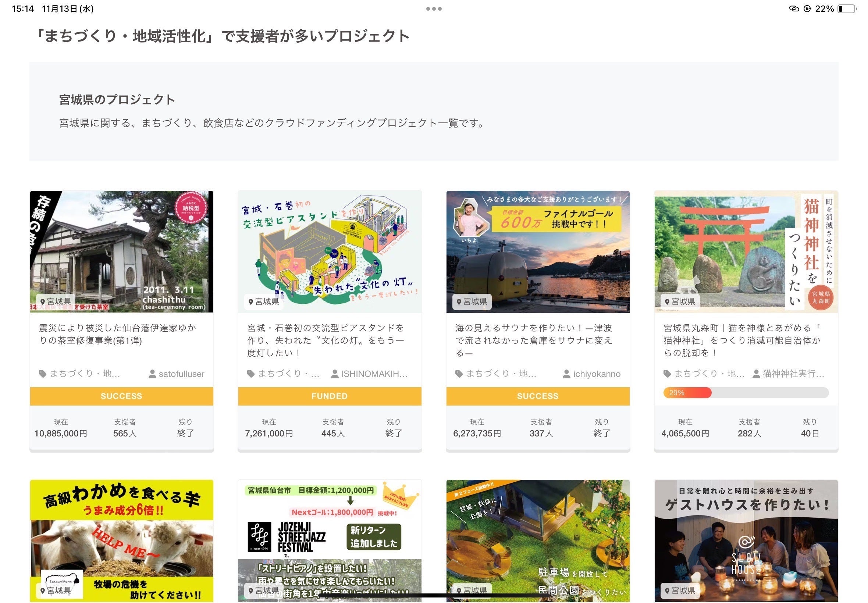This screenshot has height=603, width=868.
Task: Click 宮城県 location badge on sauna image
Action: [472, 301]
